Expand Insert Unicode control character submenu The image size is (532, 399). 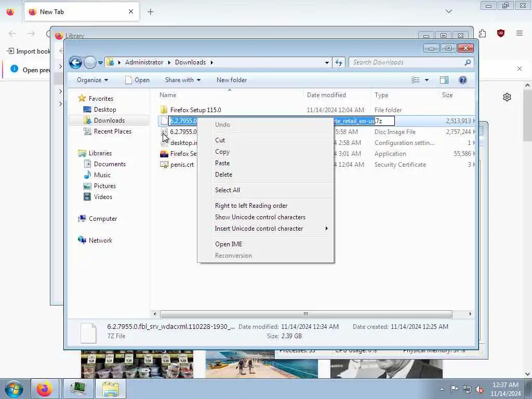tap(265, 229)
